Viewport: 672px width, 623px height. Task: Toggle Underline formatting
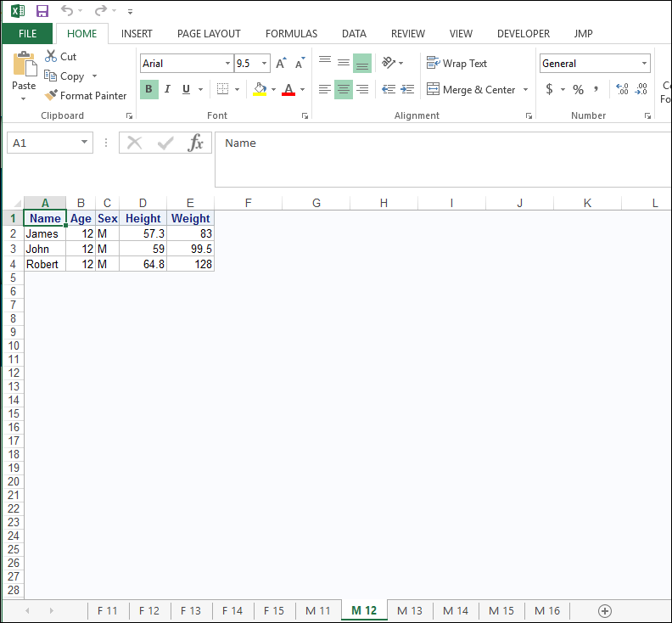pyautogui.click(x=186, y=89)
